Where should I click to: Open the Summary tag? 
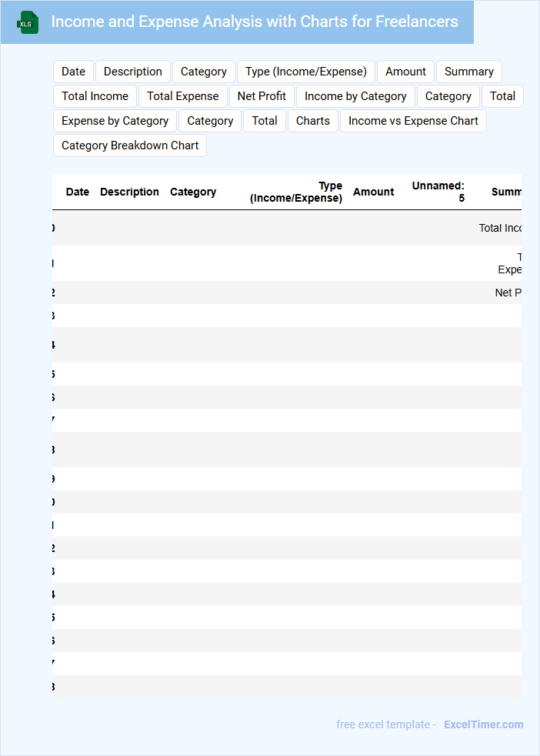point(469,72)
